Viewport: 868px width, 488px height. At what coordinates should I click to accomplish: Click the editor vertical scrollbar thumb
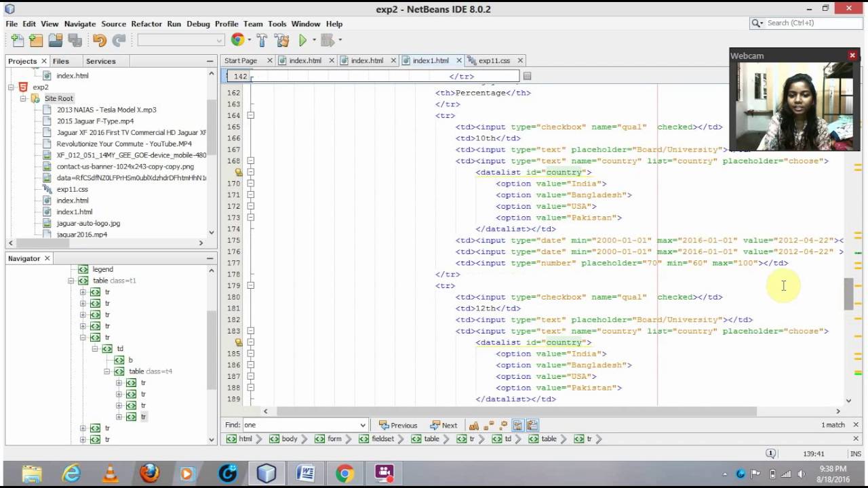click(x=848, y=294)
